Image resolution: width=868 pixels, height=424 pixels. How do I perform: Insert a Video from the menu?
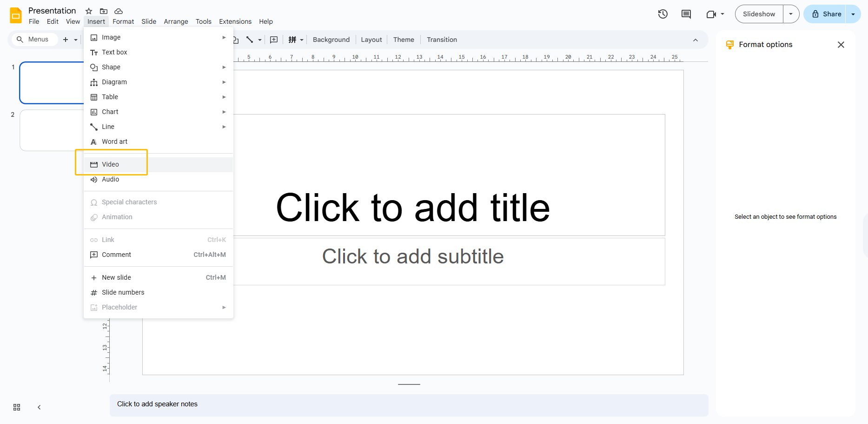(x=111, y=164)
